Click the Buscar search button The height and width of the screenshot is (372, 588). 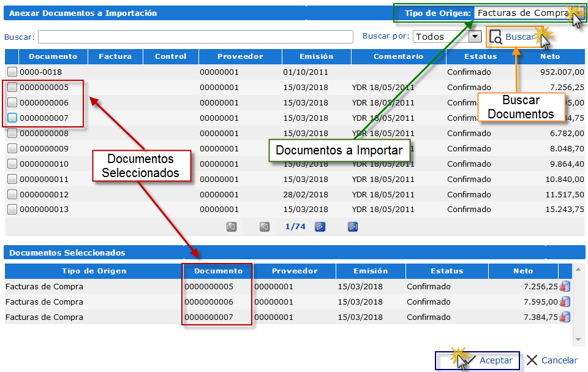pyautogui.click(x=514, y=37)
